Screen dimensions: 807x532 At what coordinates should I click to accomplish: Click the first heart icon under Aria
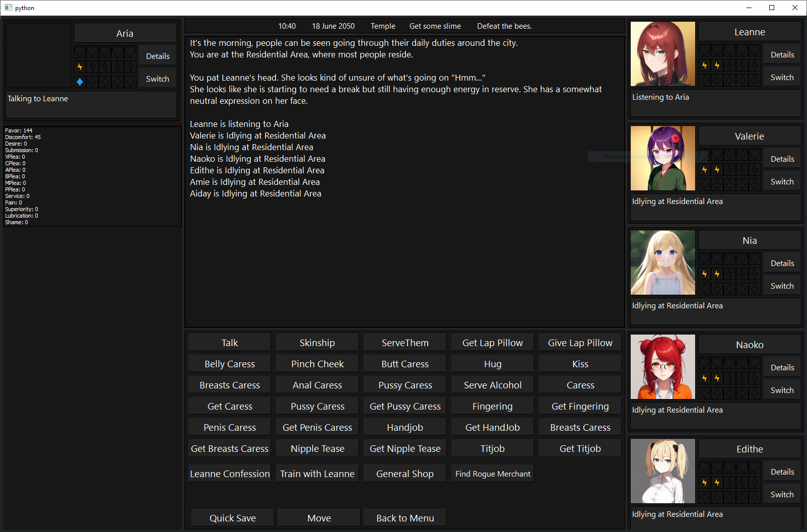coord(80,51)
